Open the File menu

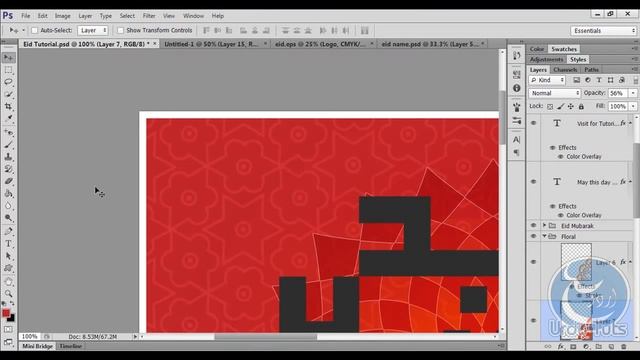click(26, 16)
